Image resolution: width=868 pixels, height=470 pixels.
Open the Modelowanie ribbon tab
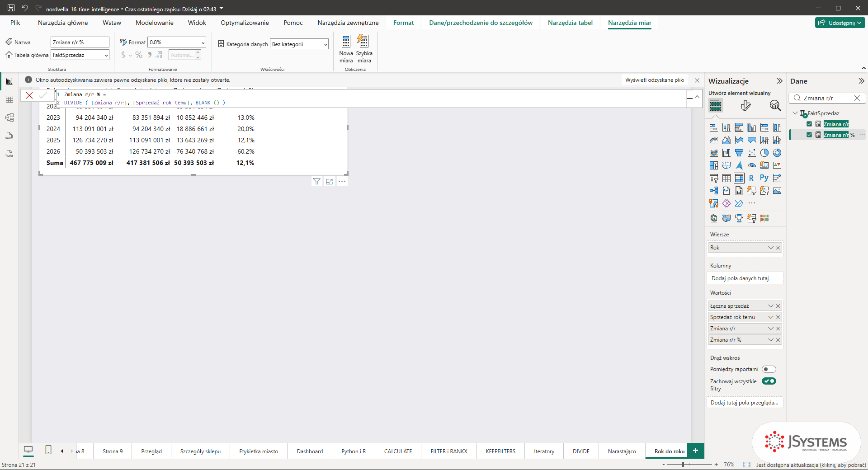coord(155,23)
